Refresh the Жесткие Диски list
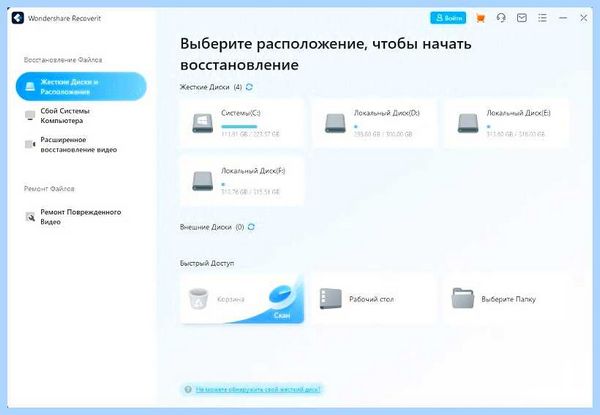This screenshot has height=415, width=600. (249, 87)
